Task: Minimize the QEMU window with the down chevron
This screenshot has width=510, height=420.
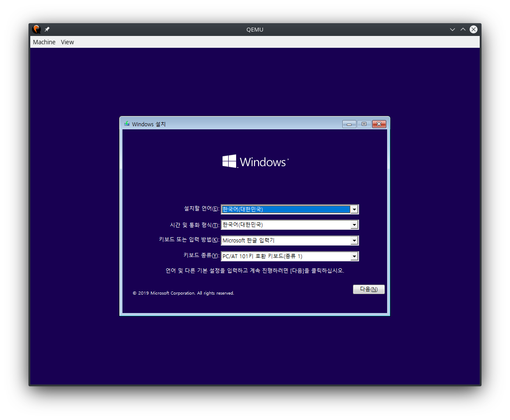Action: [452, 29]
